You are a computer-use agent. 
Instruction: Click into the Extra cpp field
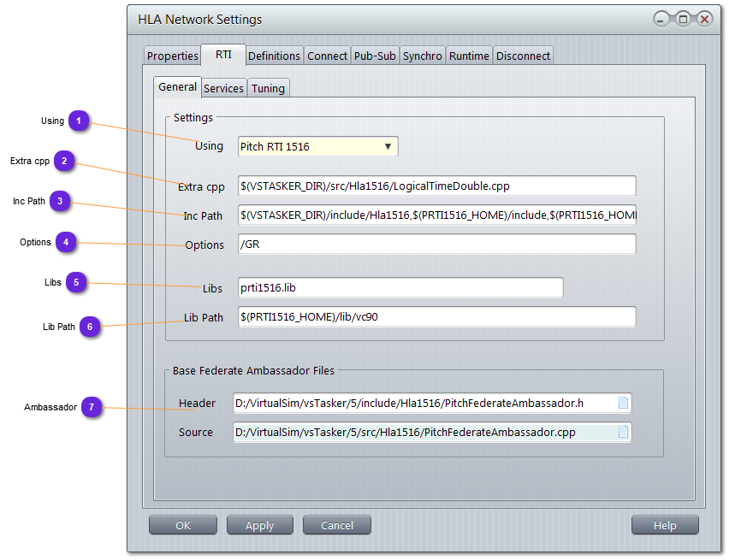point(436,186)
